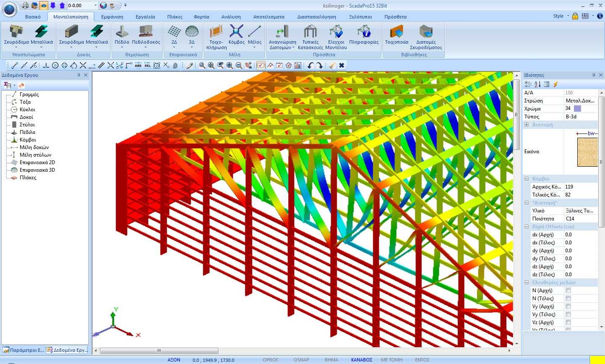Click the brush clean icon in toolbar
Image resolution: width=605 pixels, height=364 pixels.
point(332,65)
